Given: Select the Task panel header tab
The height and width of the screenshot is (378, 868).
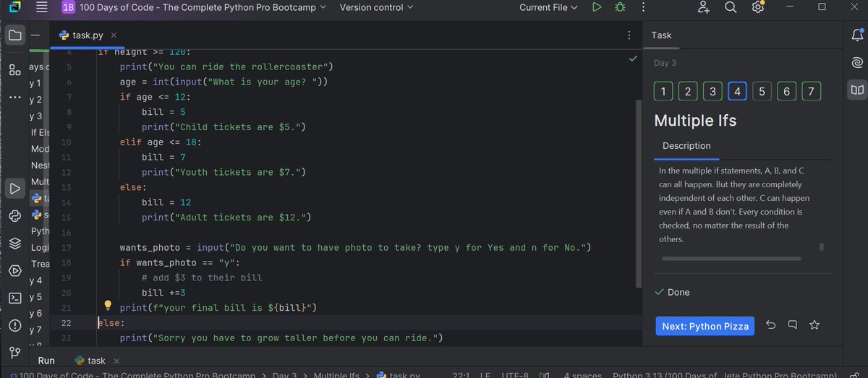Looking at the screenshot, I should tap(661, 35).
